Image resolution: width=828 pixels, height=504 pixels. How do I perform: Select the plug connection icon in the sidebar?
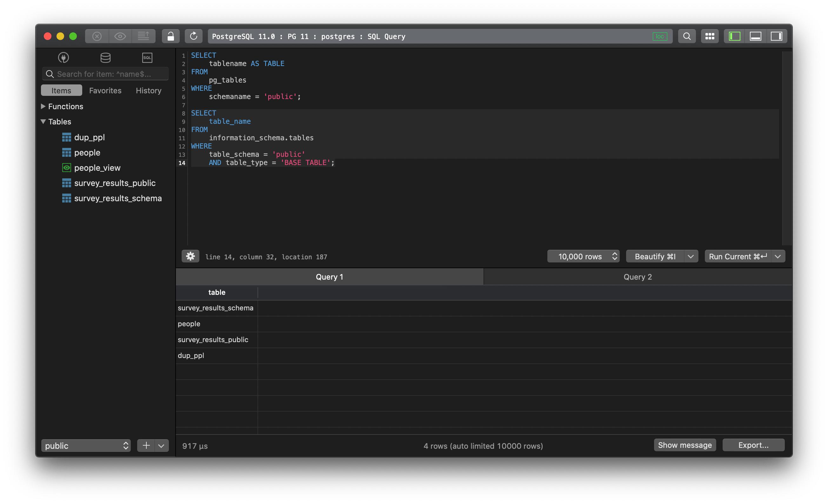point(63,57)
